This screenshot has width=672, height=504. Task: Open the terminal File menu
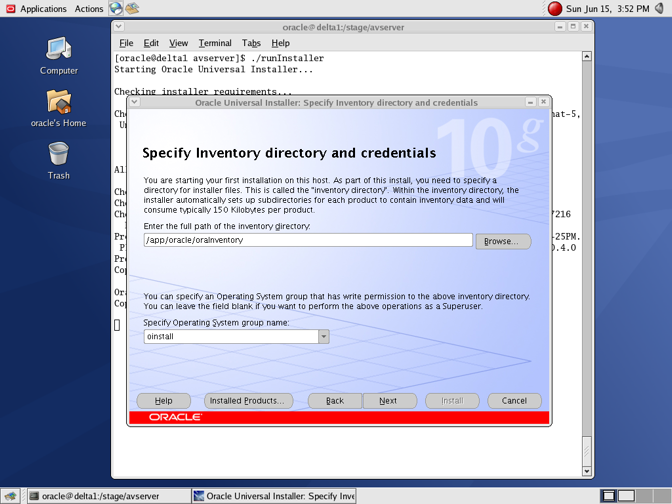(x=126, y=43)
